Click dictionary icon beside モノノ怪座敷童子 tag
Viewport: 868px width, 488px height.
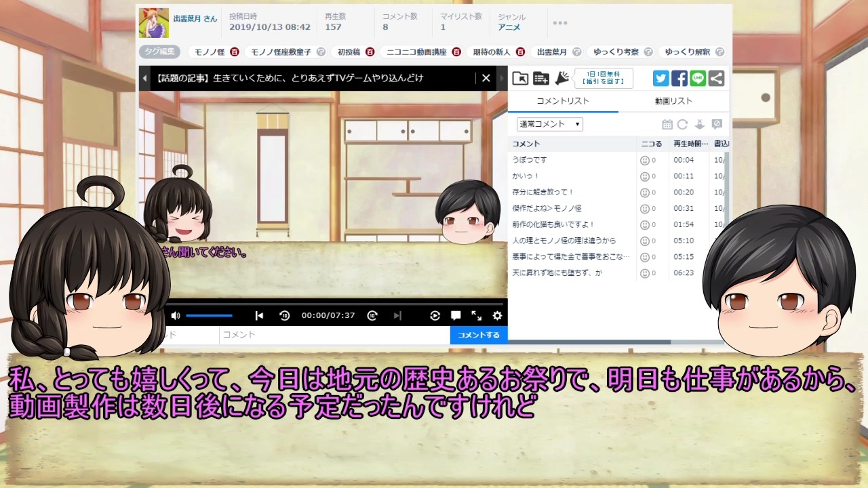[321, 52]
